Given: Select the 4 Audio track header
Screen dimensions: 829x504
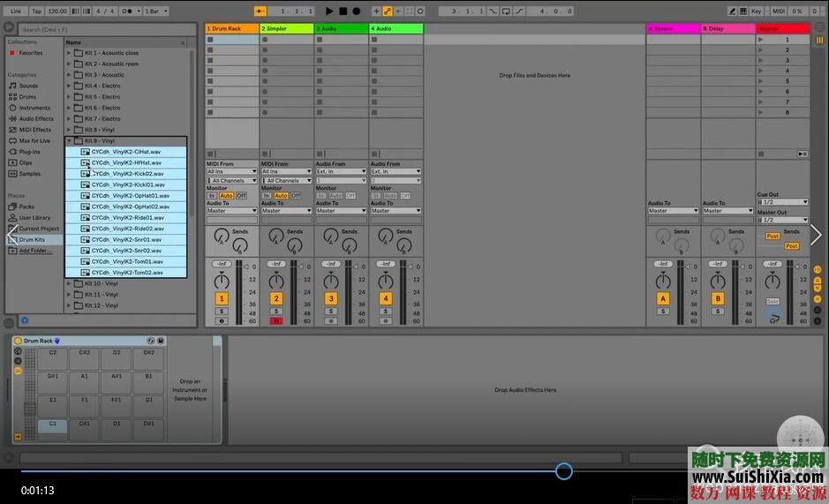Looking at the screenshot, I should pyautogui.click(x=396, y=28).
